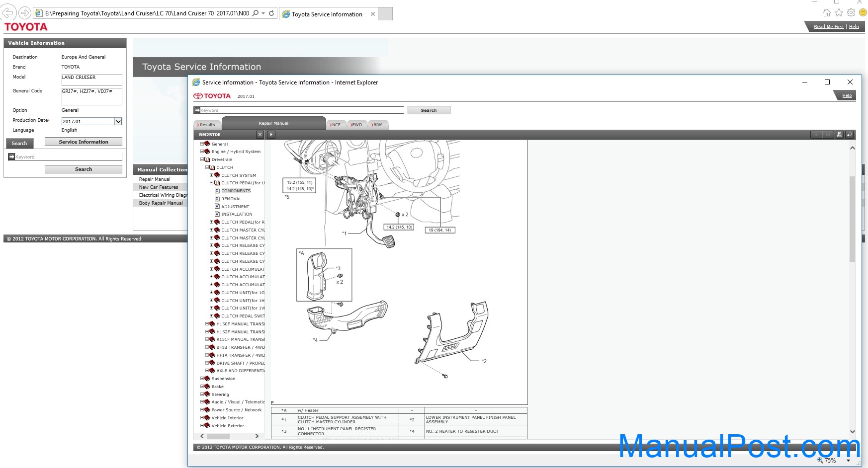Viewport: 868px width, 468px height.
Task: Open the zoom level 75% control
Action: (834, 461)
